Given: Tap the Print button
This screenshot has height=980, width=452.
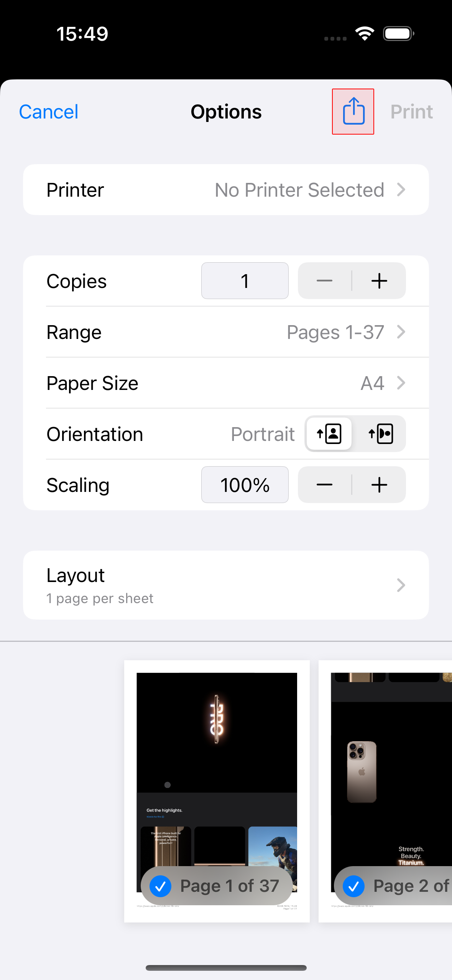Looking at the screenshot, I should point(411,112).
